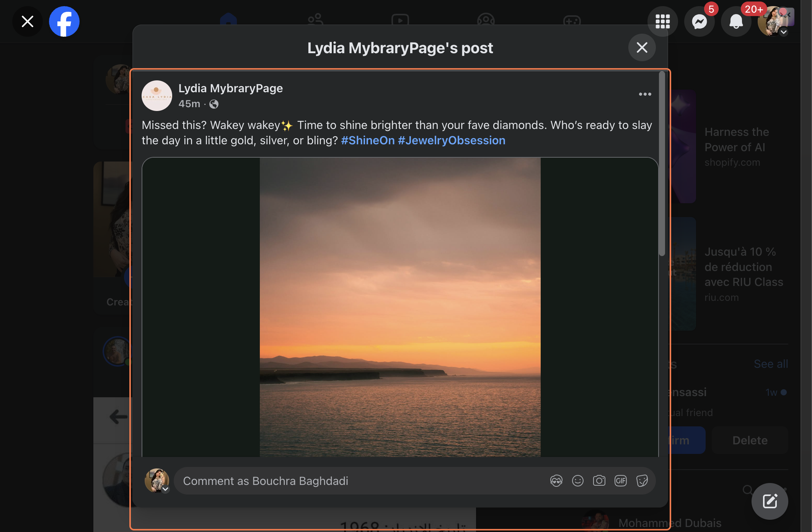
Task: Open the #JewelryObsession hashtag
Action: click(x=452, y=140)
